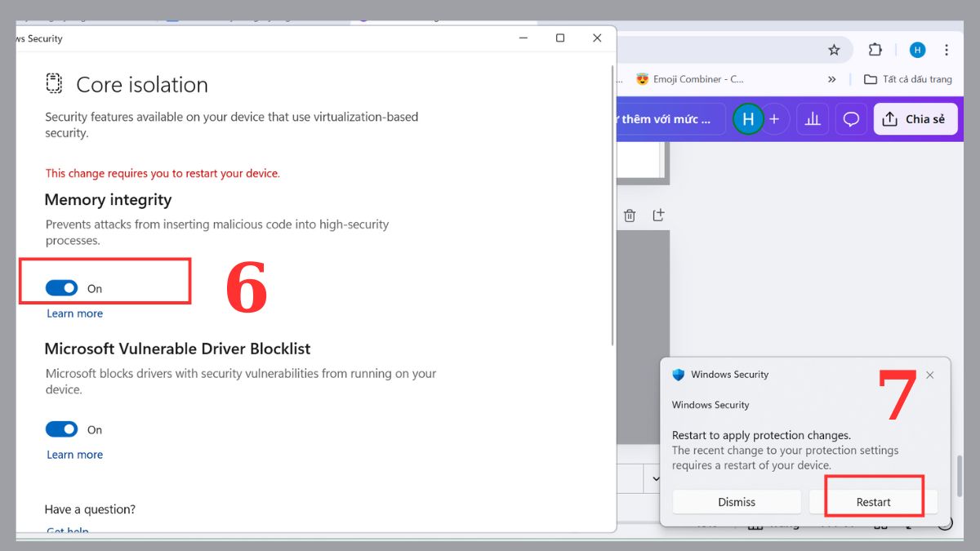Click the Windows Security shield icon in notification

[678, 375]
